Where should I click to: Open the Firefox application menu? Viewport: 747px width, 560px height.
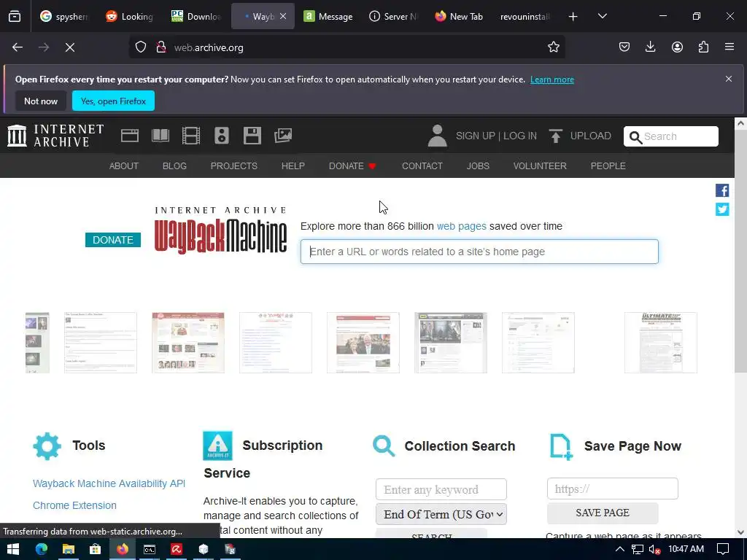coord(729,47)
